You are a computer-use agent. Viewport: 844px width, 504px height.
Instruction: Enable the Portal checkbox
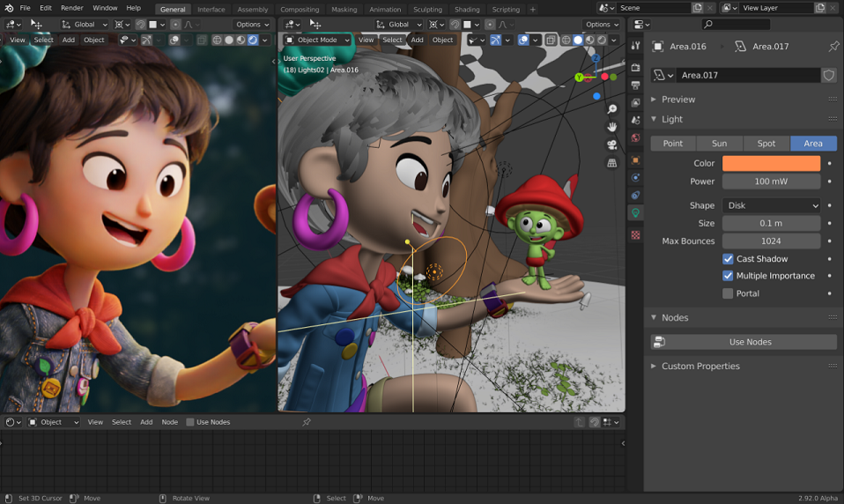[728, 293]
